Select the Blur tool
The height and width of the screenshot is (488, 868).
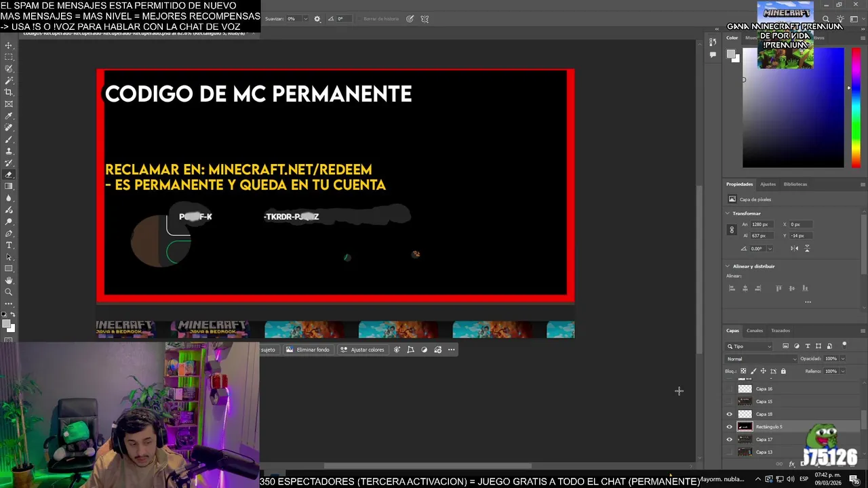9,198
